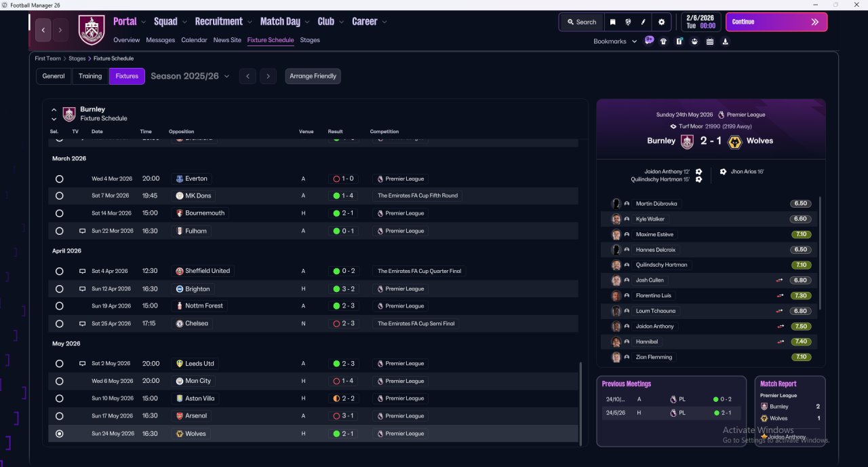The height and width of the screenshot is (467, 868).
Task: Select the Arsenal fixture radio button
Action: [60, 416]
